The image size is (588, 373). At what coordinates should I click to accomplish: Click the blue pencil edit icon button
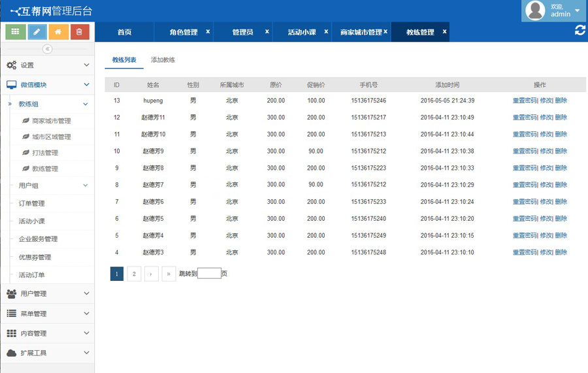click(x=37, y=31)
